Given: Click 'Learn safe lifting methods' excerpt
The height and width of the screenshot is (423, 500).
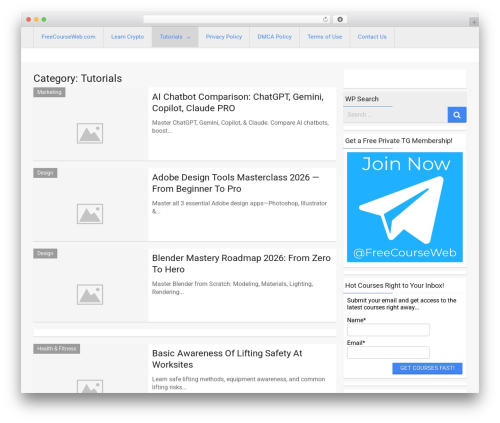Looking at the screenshot, I should click(x=238, y=383).
